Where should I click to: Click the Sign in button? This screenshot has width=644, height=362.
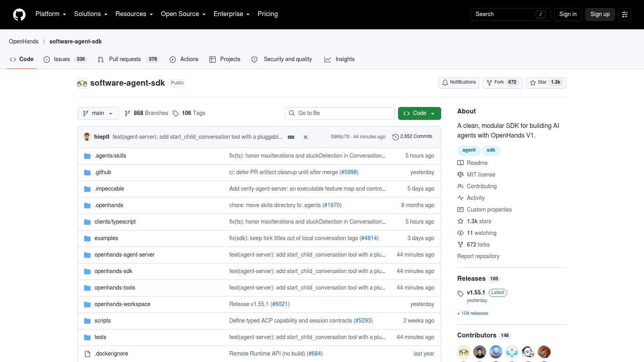point(568,14)
